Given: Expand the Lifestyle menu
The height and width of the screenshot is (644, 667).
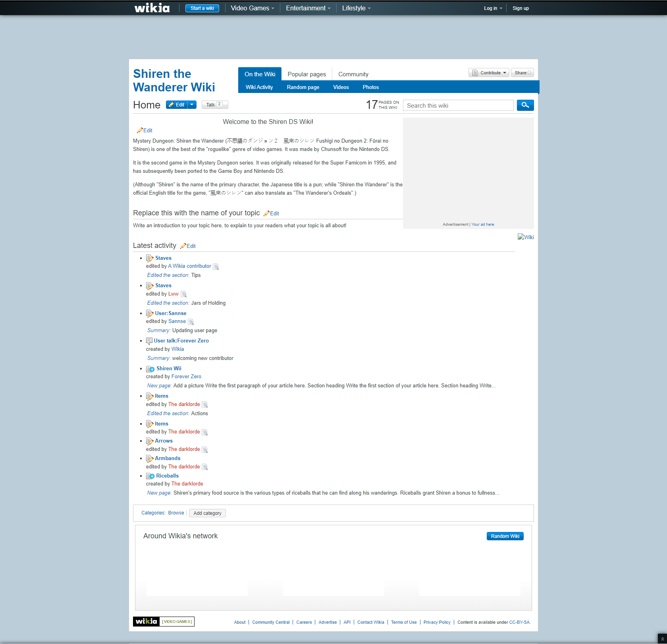Looking at the screenshot, I should [x=356, y=8].
